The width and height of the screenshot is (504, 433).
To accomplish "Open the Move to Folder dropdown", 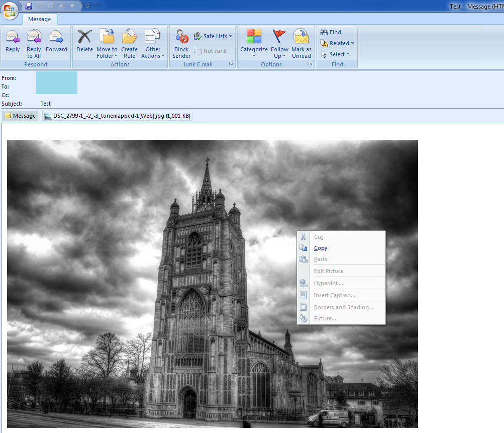I will (x=107, y=44).
